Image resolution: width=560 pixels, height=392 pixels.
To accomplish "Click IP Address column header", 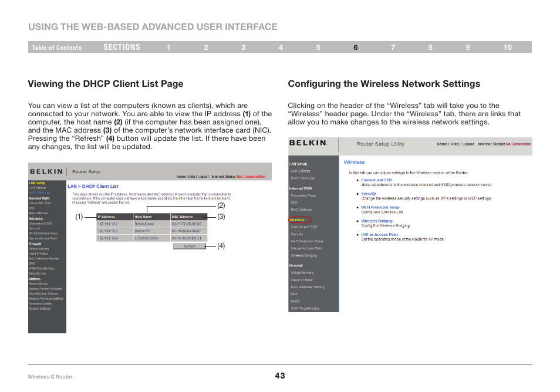I will pos(115,217).
